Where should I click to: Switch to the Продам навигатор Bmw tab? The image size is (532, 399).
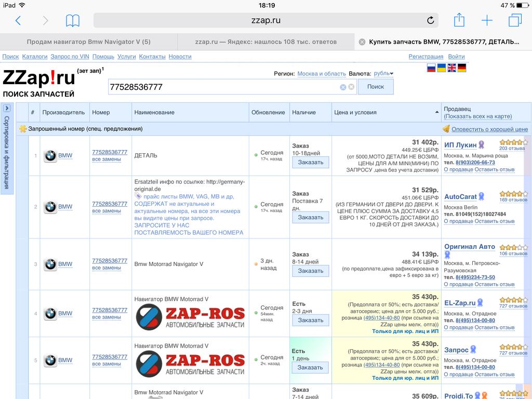pos(88,42)
